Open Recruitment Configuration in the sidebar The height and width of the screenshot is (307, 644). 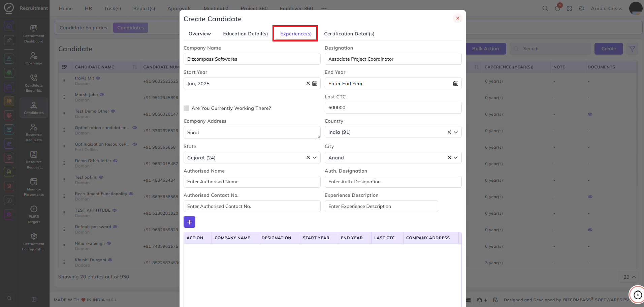coord(34,242)
